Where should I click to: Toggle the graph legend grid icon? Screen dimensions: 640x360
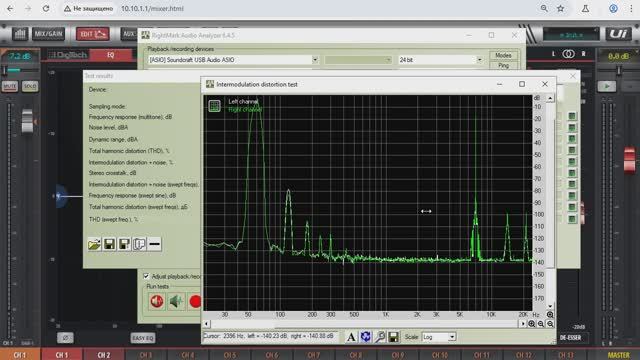point(214,106)
